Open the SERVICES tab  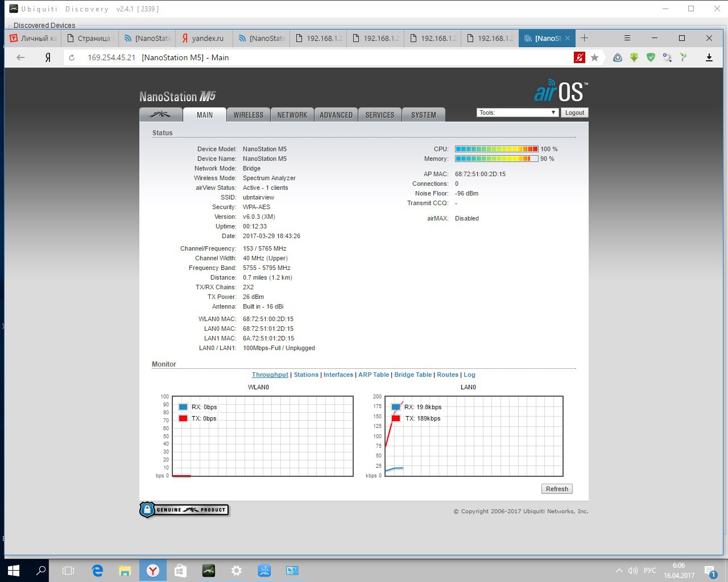coord(380,114)
